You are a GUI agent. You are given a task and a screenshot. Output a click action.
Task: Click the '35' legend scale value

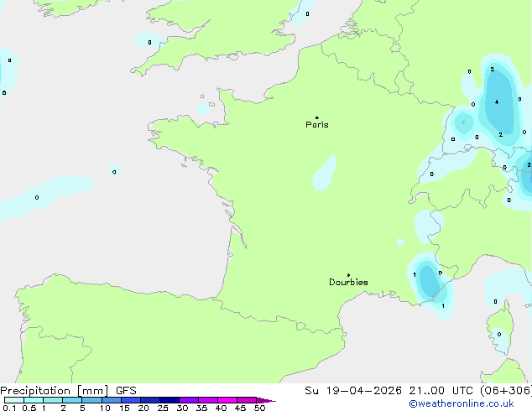[x=201, y=408]
